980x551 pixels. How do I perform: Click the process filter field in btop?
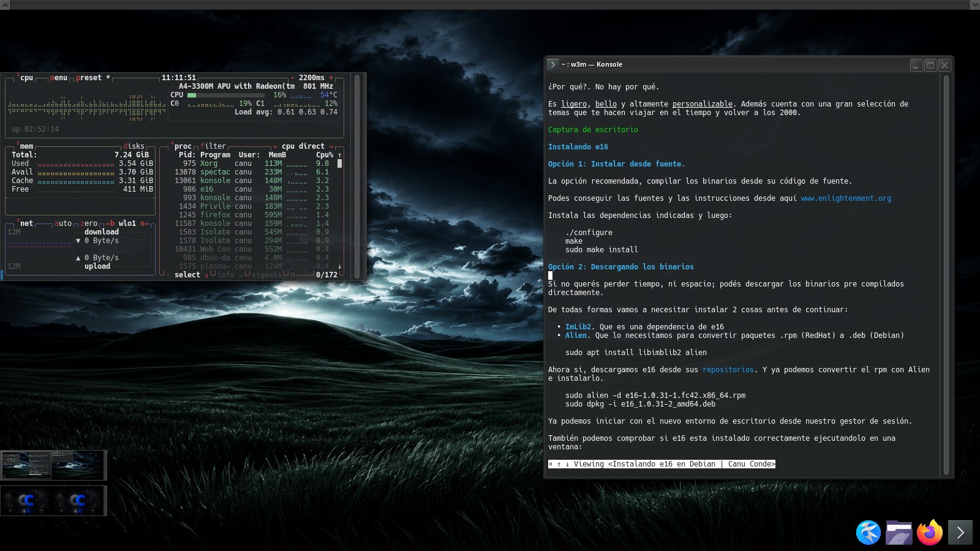[x=213, y=146]
